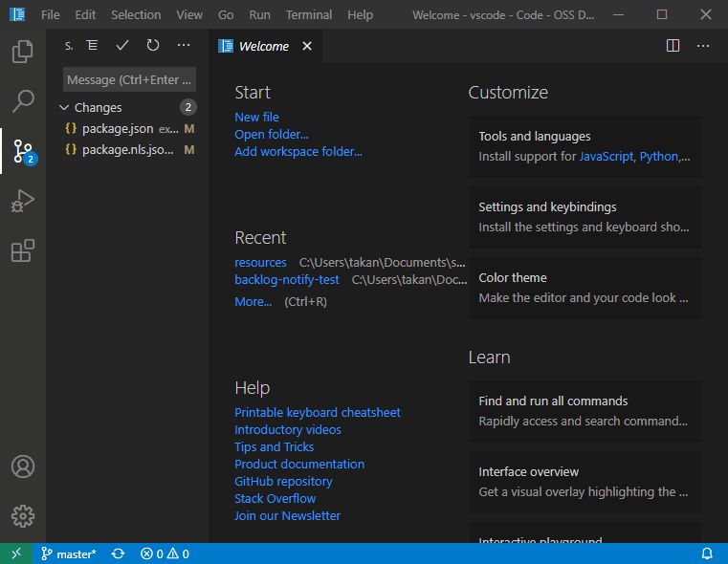This screenshot has height=564, width=728.
Task: Click the JavaScript language link
Action: coord(606,157)
